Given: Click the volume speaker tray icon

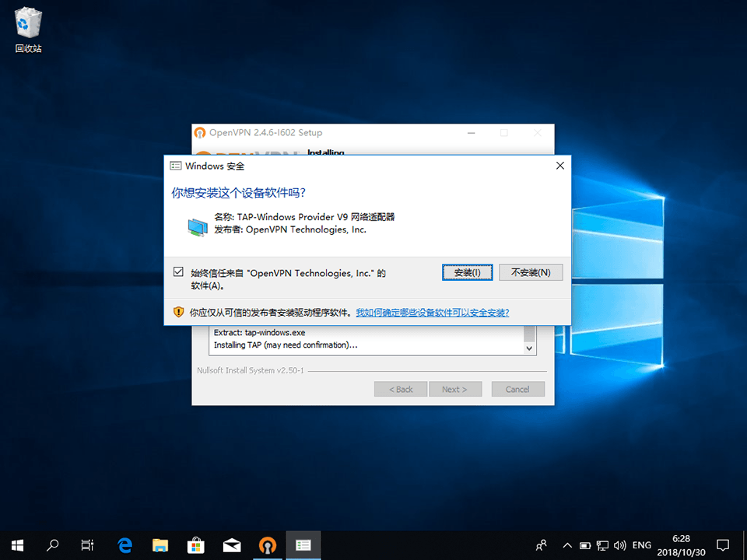Looking at the screenshot, I should 620,545.
